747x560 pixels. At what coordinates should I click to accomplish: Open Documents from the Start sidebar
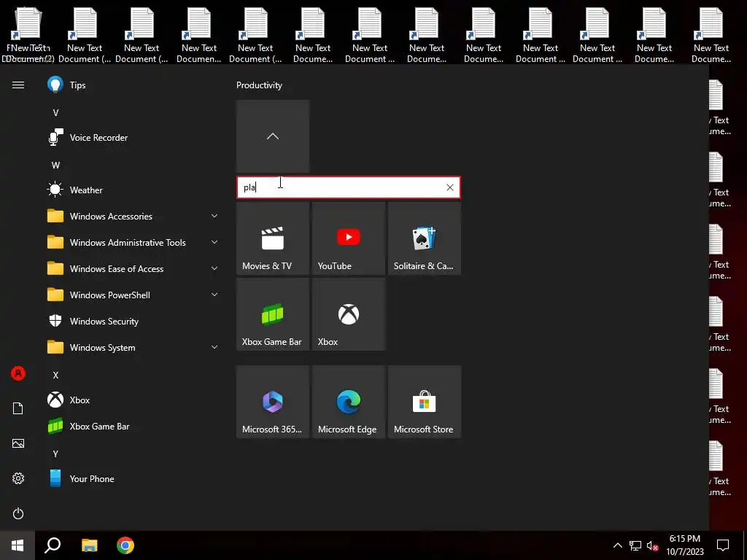coord(18,408)
